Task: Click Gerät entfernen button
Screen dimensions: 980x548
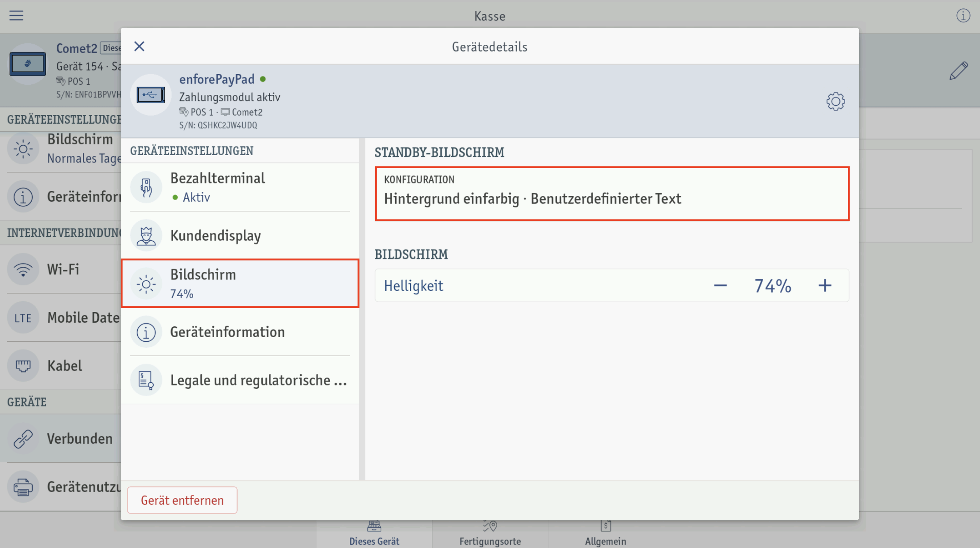Action: [x=182, y=500]
